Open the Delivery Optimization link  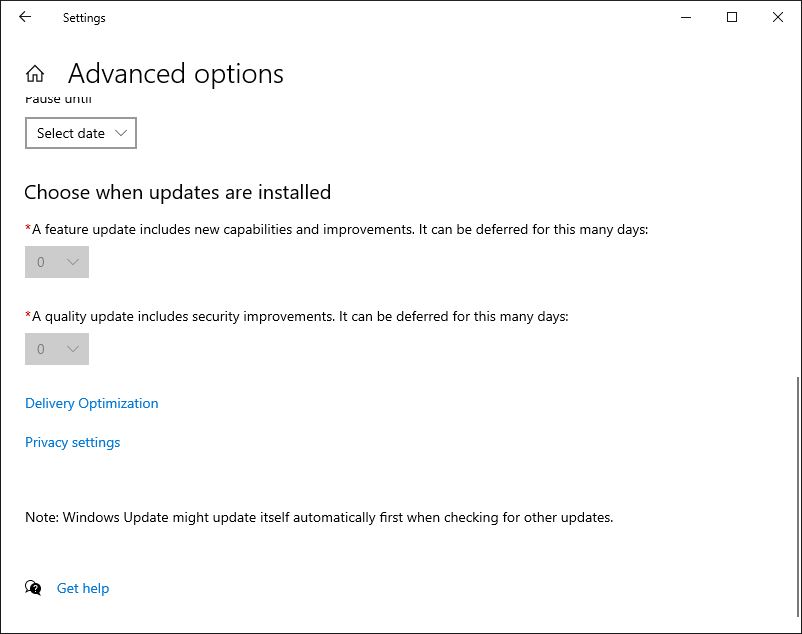click(x=92, y=403)
